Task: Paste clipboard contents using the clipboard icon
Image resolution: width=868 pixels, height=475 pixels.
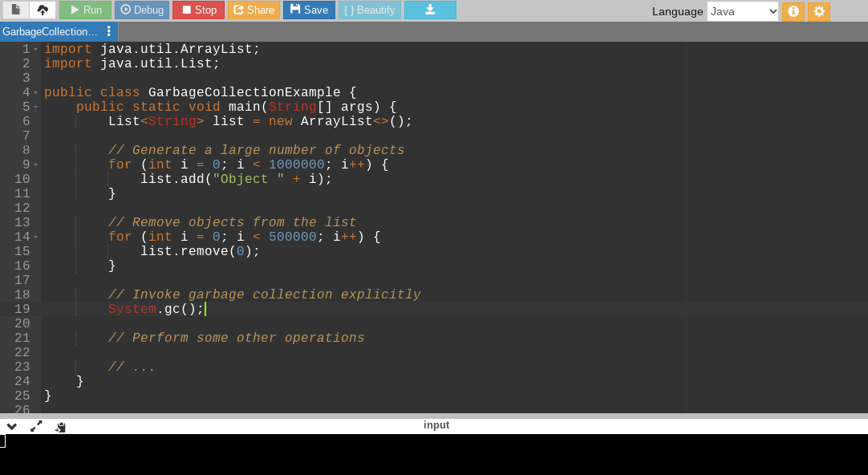Action: click(60, 426)
